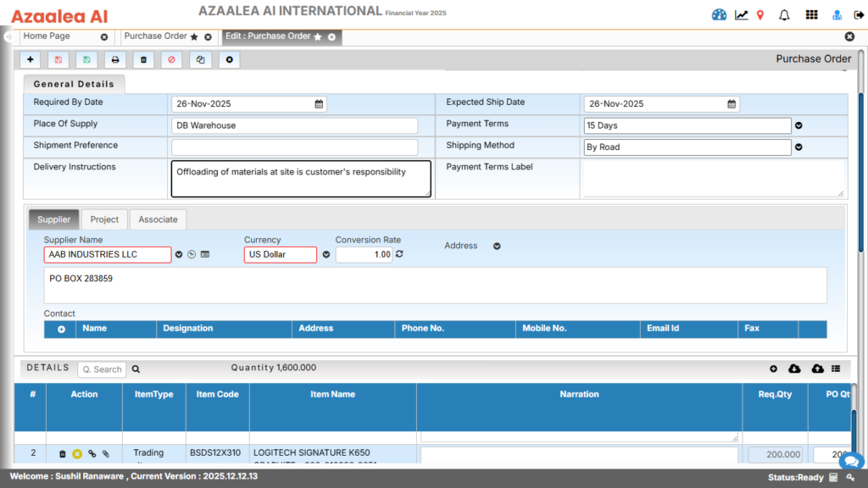Click the cloud upload icon in Details section
Screen dimensions: 868x488
817,369
